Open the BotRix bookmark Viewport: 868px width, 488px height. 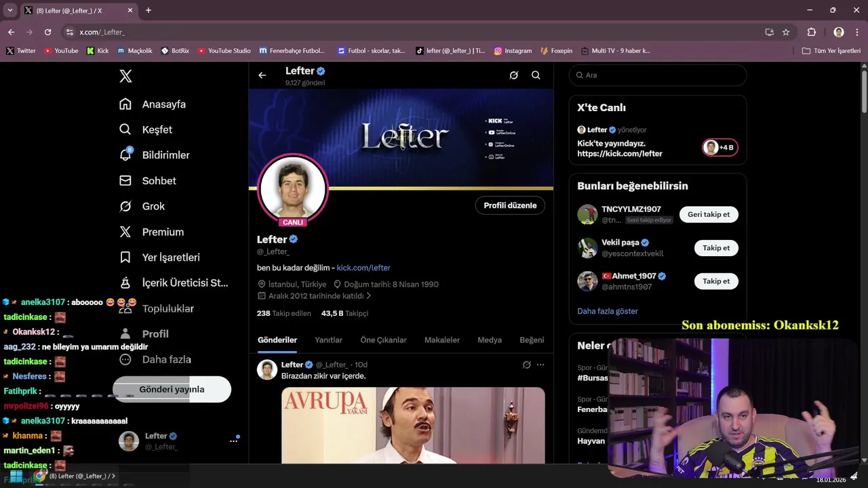pyautogui.click(x=175, y=51)
